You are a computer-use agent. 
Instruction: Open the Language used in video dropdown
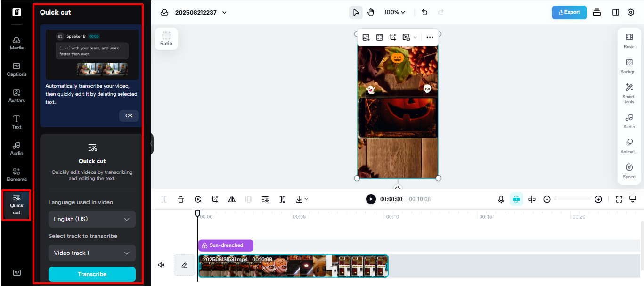click(92, 219)
